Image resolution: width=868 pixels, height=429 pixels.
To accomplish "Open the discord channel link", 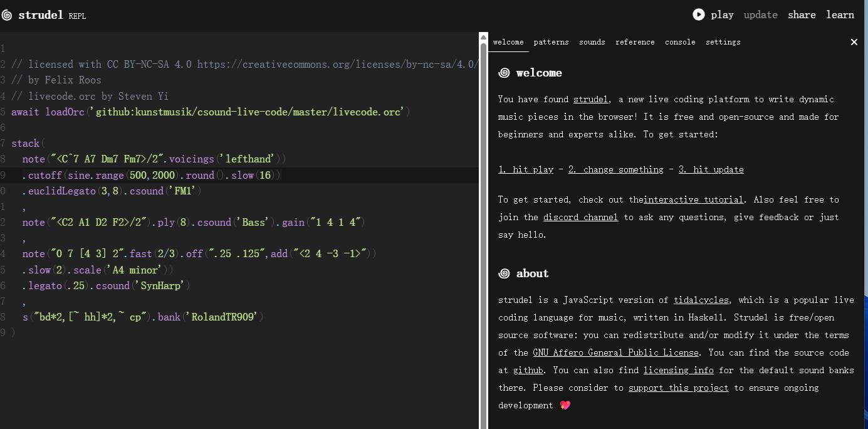I will pos(580,217).
